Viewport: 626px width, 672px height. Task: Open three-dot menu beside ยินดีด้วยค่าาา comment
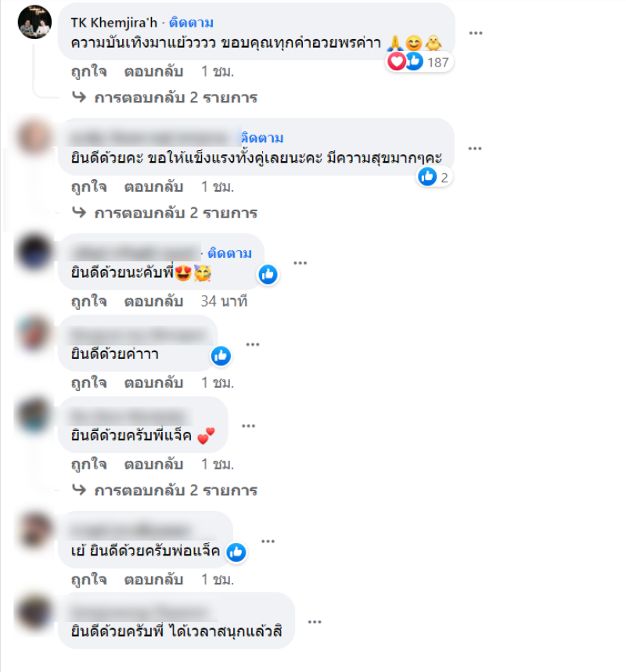[253, 344]
